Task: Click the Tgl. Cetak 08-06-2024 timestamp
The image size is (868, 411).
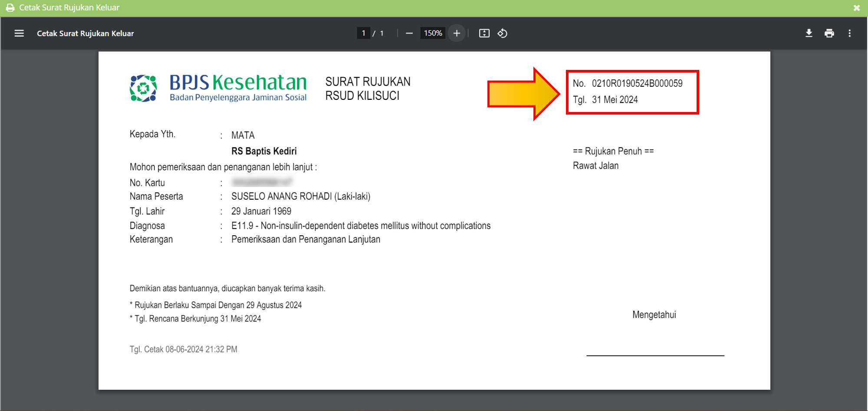Action: point(183,349)
